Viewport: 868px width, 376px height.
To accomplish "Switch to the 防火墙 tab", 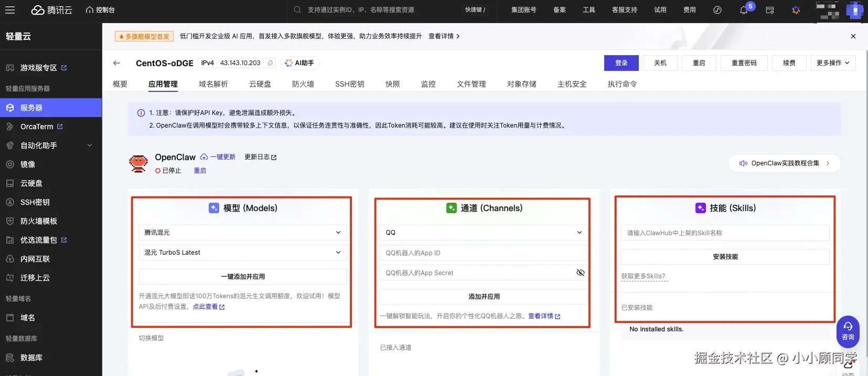I will 303,84.
